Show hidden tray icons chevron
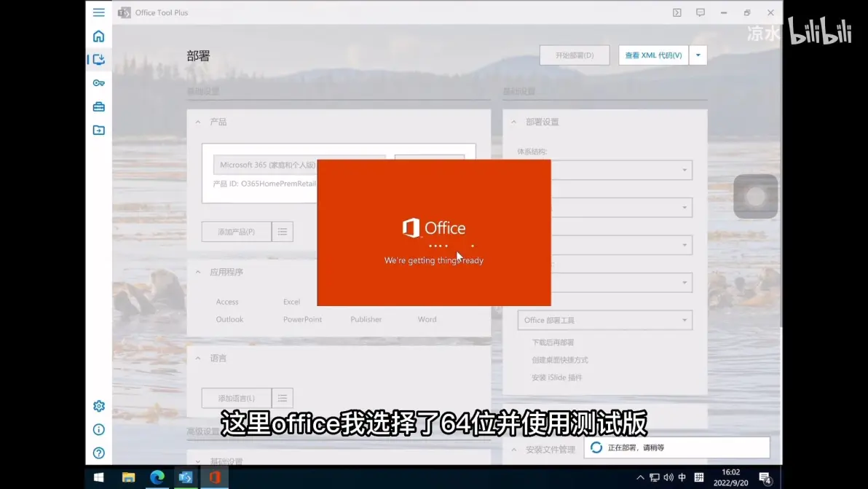Image resolution: width=868 pixels, height=489 pixels. tap(640, 477)
